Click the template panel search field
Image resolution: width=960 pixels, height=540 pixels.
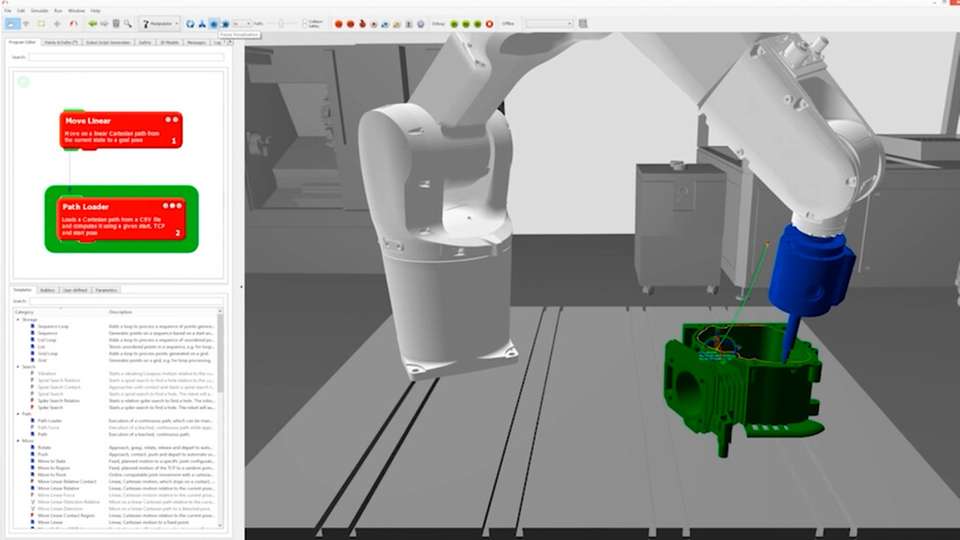click(x=126, y=301)
